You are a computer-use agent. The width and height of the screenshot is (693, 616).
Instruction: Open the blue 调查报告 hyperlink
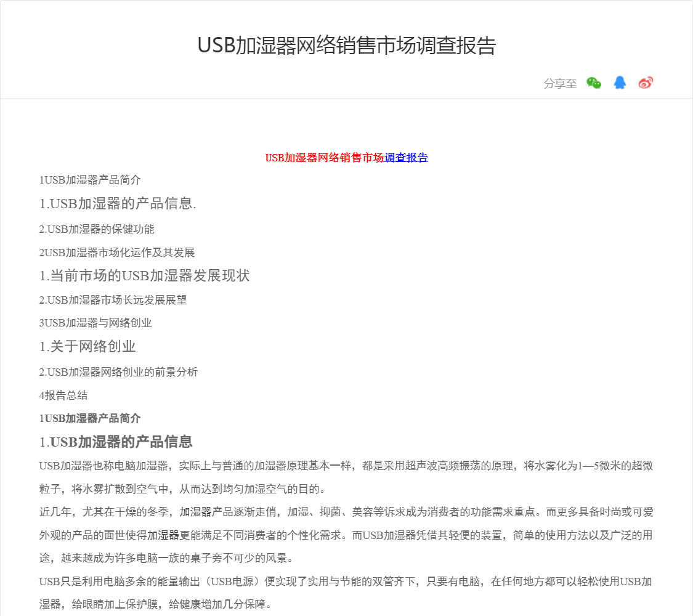pos(406,158)
